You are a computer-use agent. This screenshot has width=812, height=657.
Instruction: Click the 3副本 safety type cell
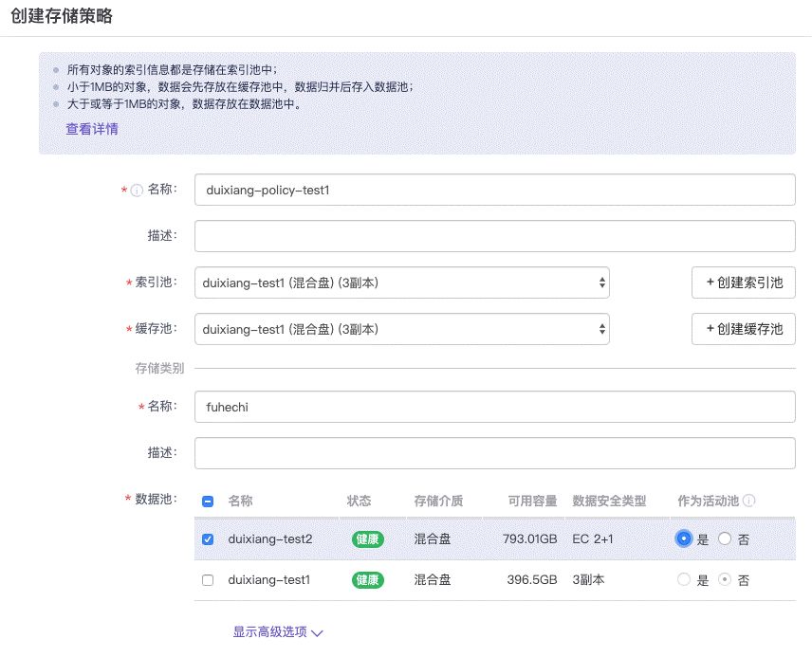(x=588, y=579)
